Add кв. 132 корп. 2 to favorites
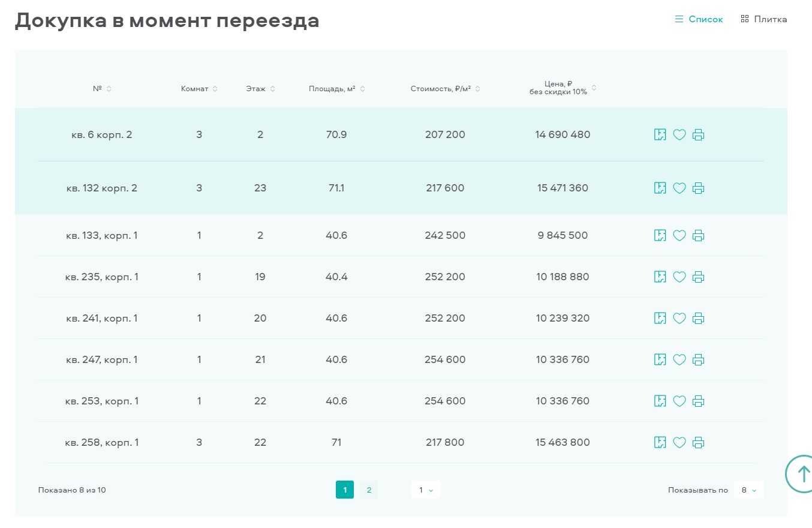 click(679, 188)
